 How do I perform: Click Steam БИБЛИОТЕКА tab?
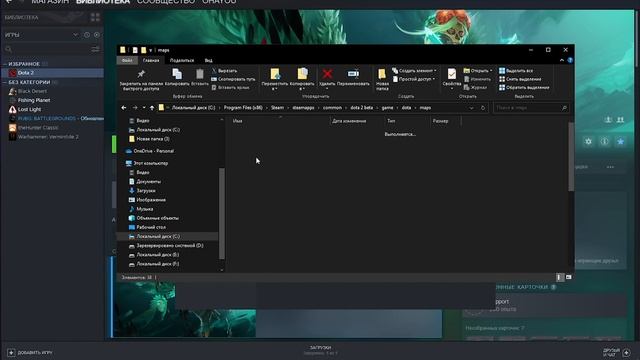pos(103,2)
